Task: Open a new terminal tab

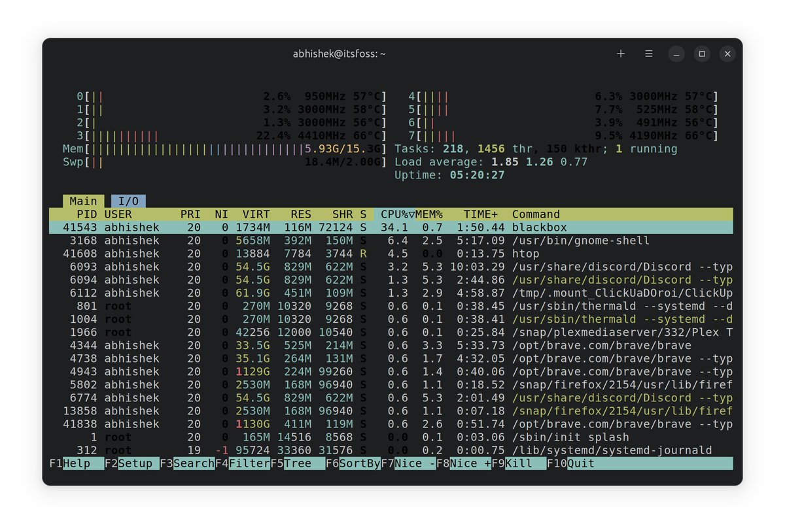Action: [620, 54]
